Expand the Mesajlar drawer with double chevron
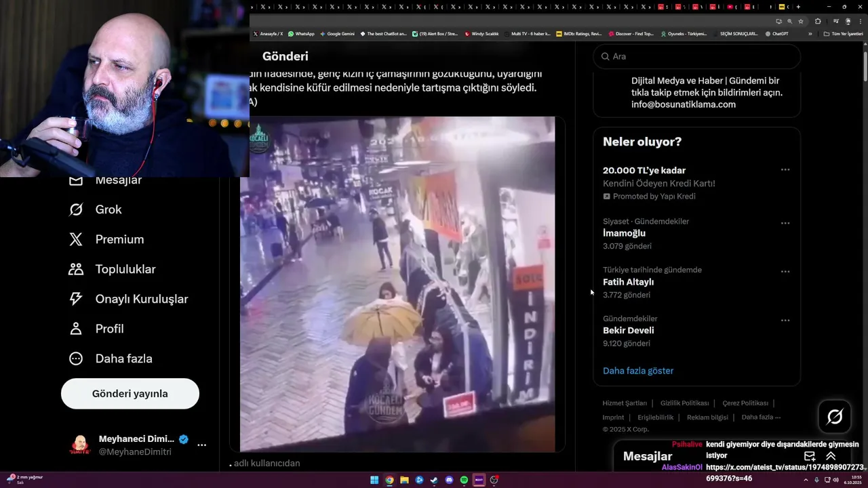This screenshot has width=868, height=488. [x=831, y=456]
